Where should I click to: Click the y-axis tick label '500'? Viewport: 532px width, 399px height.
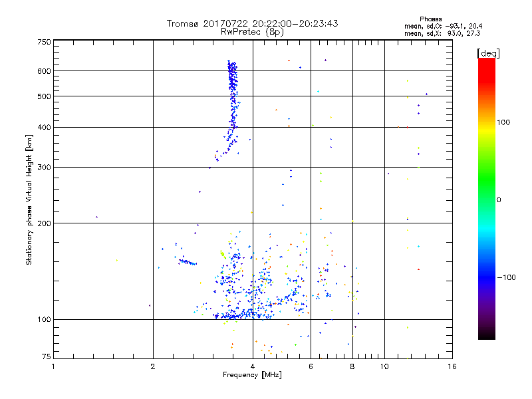coord(44,96)
